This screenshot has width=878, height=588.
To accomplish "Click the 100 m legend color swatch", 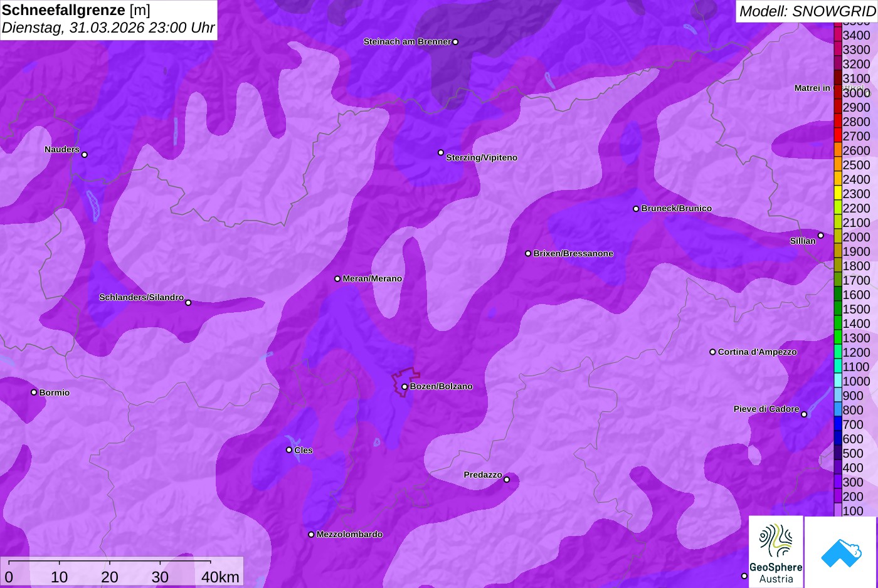I will [x=837, y=510].
